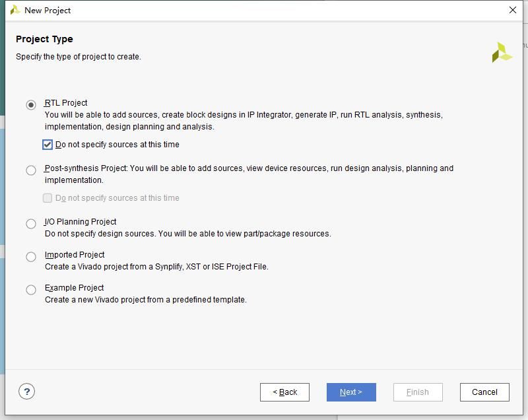Select the Imported Project radio button
Viewport: 528px width, 420px height.
click(31, 257)
